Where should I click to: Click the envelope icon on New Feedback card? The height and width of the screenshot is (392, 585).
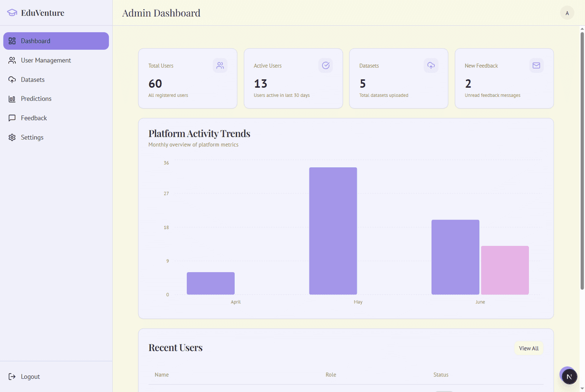[536, 65]
